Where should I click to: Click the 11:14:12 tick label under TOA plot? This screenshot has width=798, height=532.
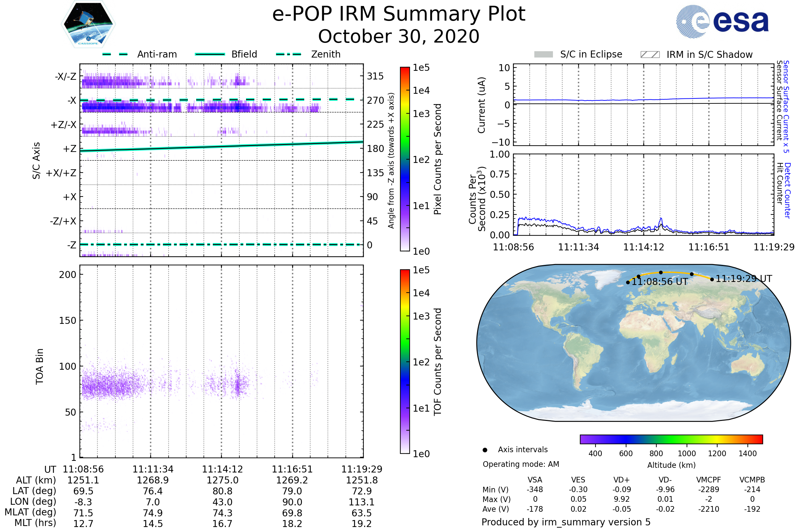[222, 469]
